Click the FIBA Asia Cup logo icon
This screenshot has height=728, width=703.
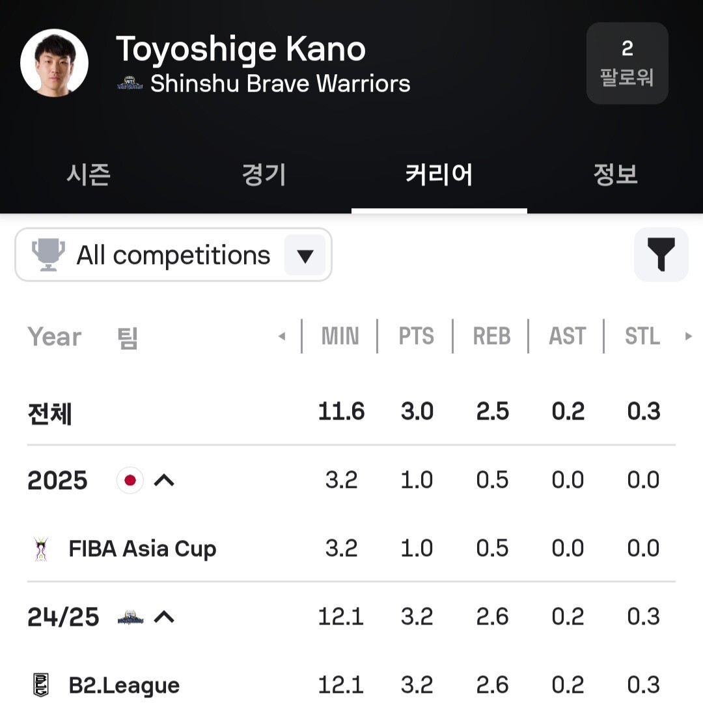(42, 549)
